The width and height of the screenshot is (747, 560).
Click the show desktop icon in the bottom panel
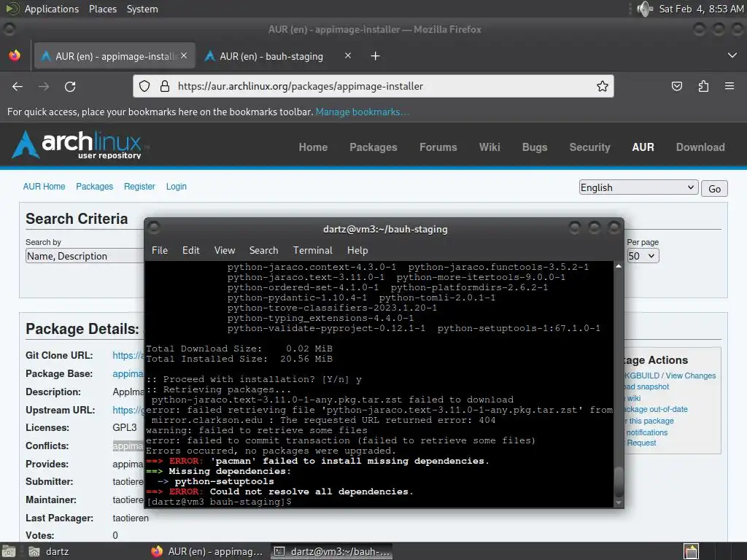pos(9,551)
